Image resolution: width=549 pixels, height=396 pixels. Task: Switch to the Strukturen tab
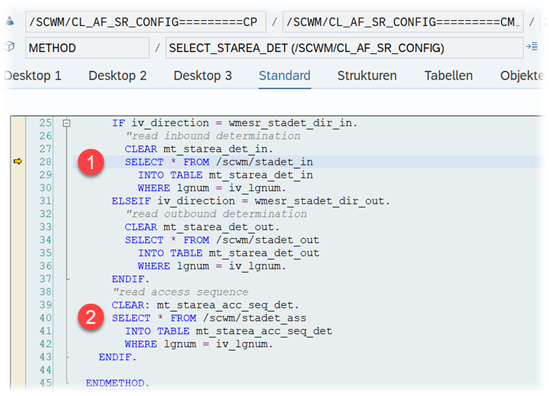pyautogui.click(x=367, y=76)
